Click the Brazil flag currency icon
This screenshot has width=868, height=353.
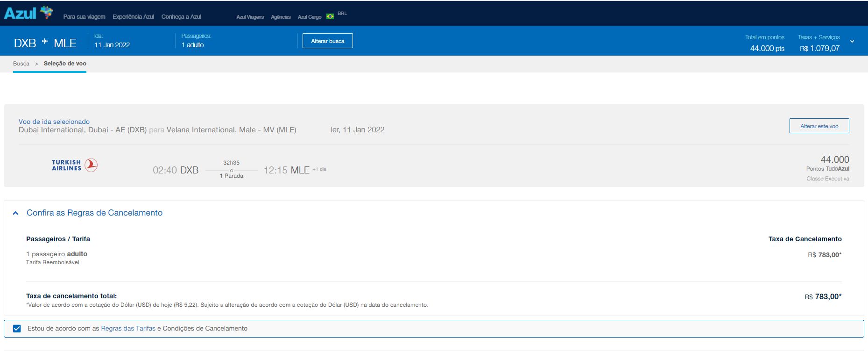pos(330,16)
